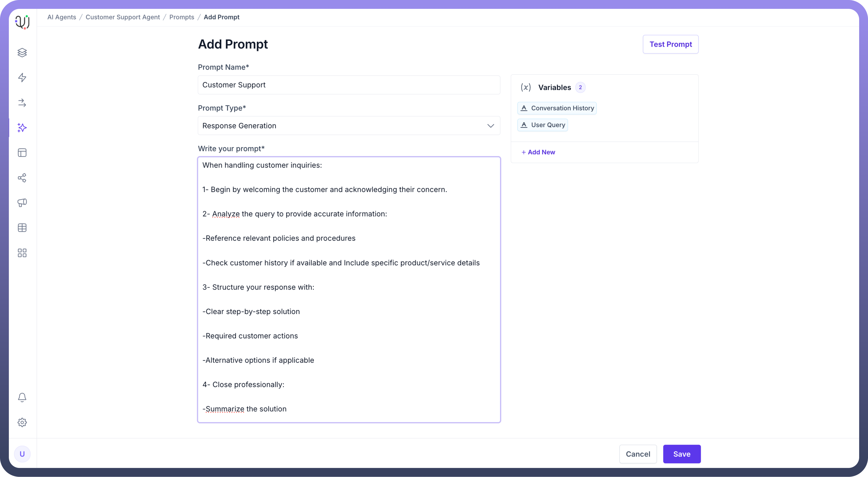
Task: Expand the Prompt Type dropdown chevron
Action: click(491, 126)
